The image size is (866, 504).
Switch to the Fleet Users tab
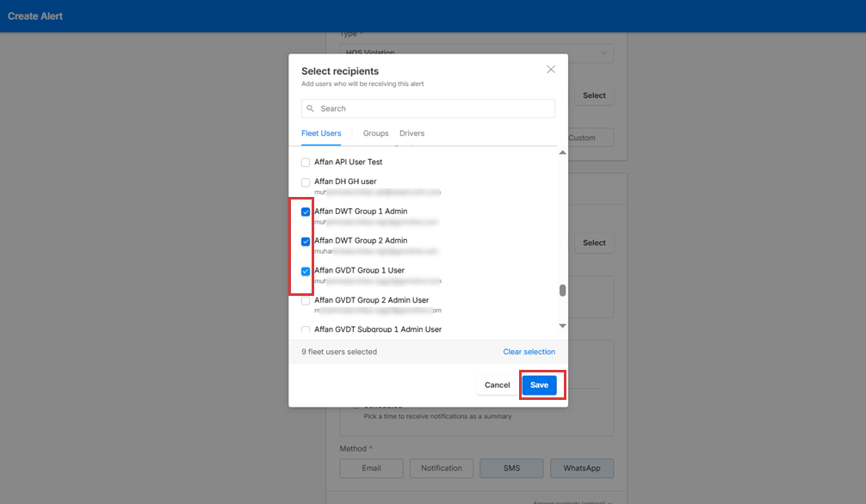pos(321,134)
